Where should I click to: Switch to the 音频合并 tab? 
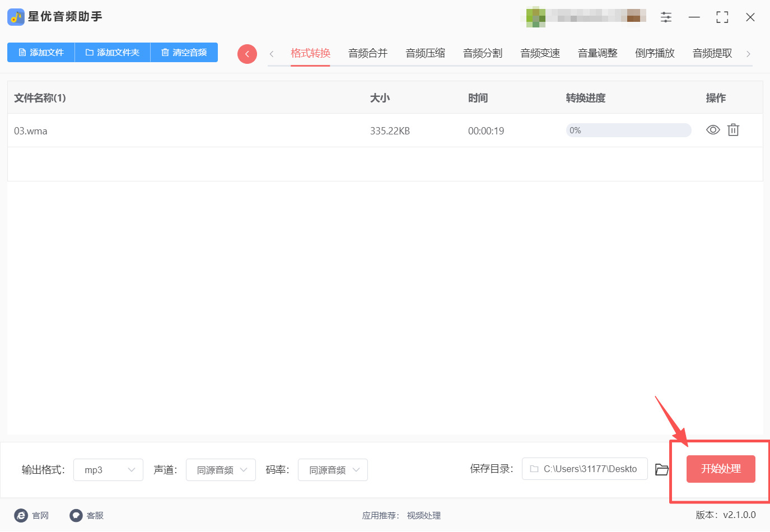click(x=367, y=53)
